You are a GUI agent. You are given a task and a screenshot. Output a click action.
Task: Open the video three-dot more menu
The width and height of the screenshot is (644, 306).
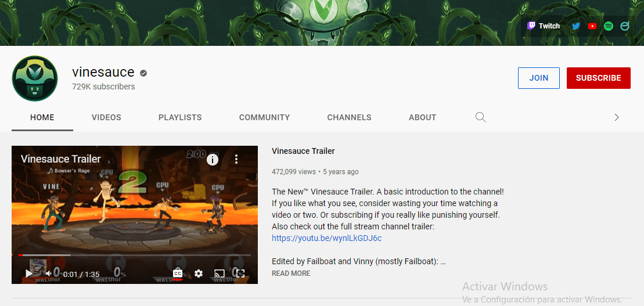click(x=236, y=159)
